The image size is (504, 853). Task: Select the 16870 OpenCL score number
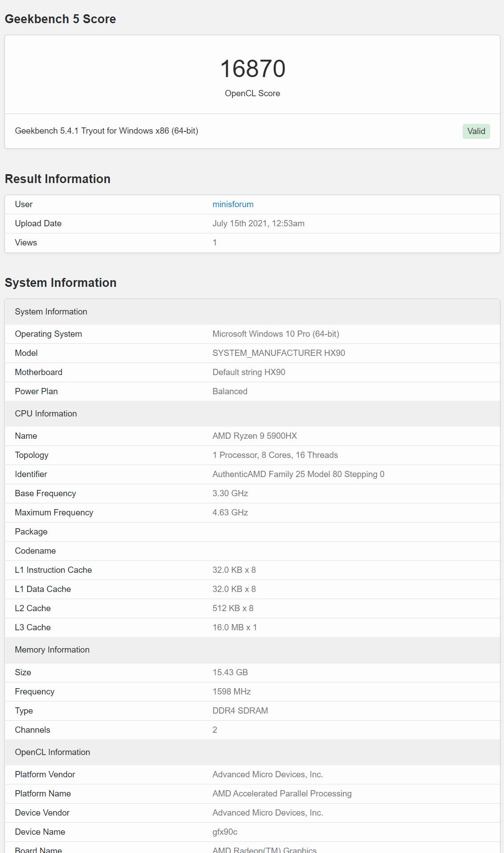pyautogui.click(x=252, y=69)
